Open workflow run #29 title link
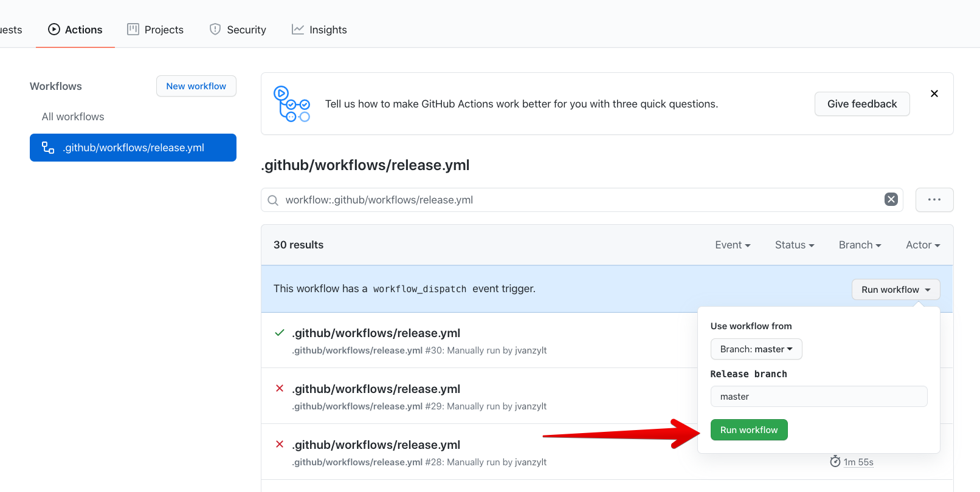Screen dimensions: 980x492 coord(376,389)
